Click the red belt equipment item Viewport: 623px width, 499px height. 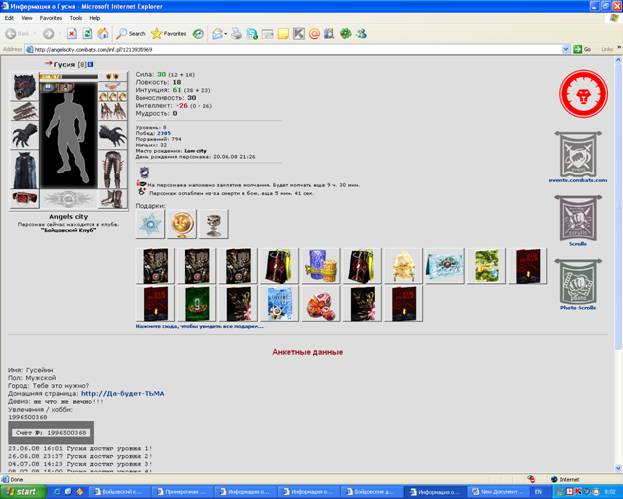point(25,199)
